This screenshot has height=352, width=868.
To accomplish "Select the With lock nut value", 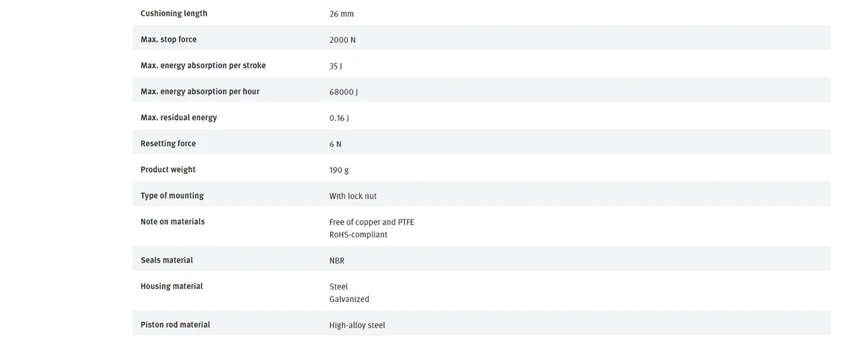I will point(353,196).
